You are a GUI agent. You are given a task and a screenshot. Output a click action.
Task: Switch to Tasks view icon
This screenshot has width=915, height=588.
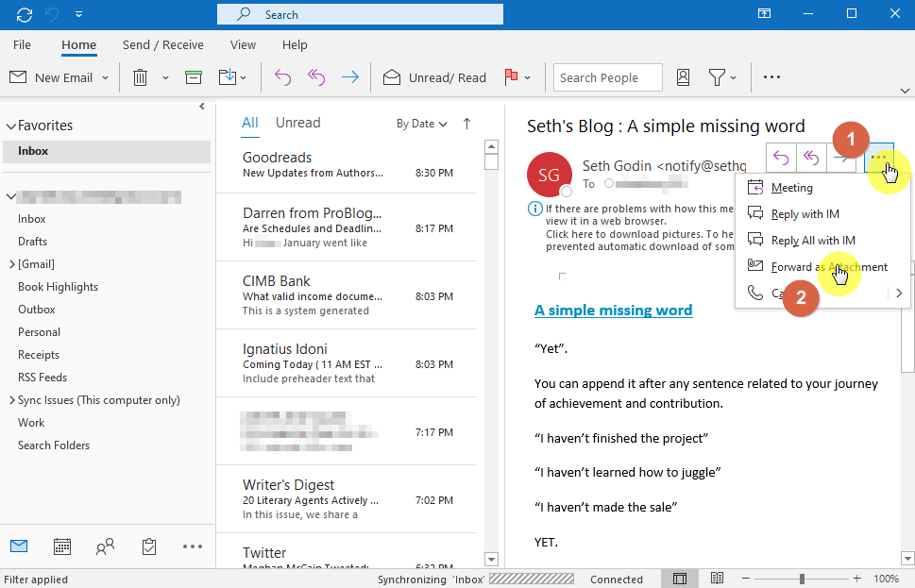point(149,546)
